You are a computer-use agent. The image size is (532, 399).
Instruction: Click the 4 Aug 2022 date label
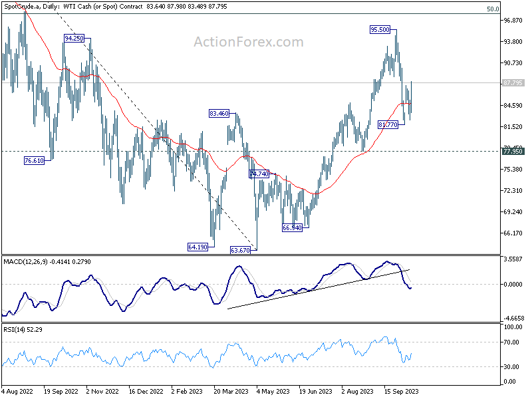(x=17, y=391)
